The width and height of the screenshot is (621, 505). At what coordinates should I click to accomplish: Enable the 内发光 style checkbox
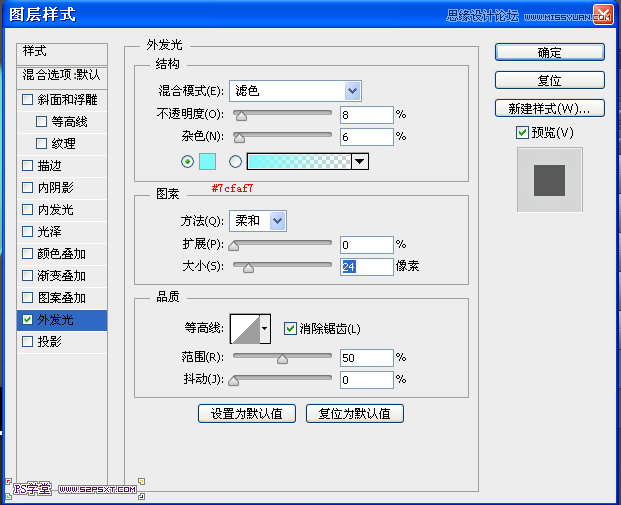click(27, 210)
